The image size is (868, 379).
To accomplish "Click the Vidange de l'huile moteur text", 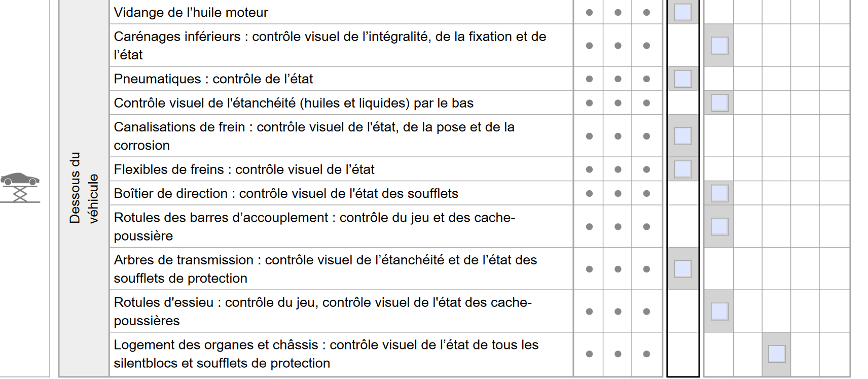I will [191, 12].
